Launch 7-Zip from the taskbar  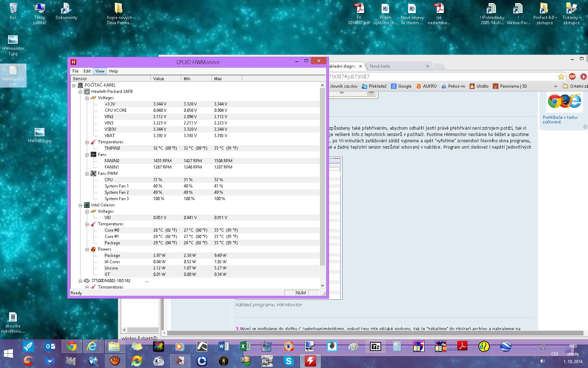point(375,347)
